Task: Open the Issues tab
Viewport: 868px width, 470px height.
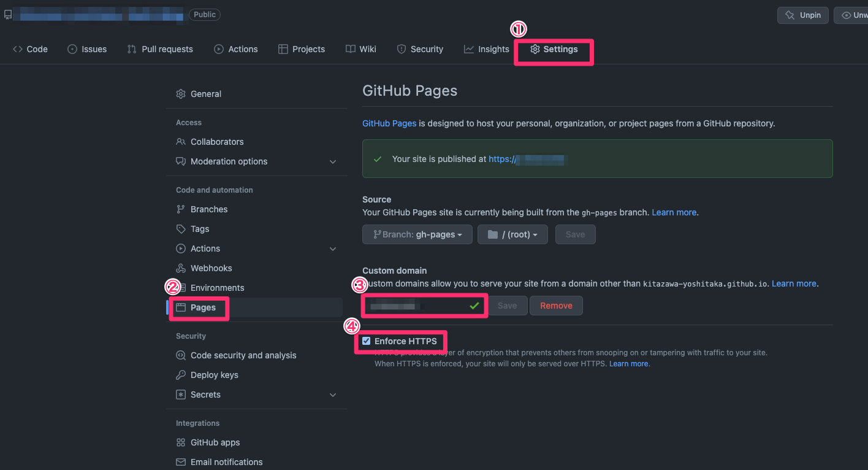Action: [87, 49]
